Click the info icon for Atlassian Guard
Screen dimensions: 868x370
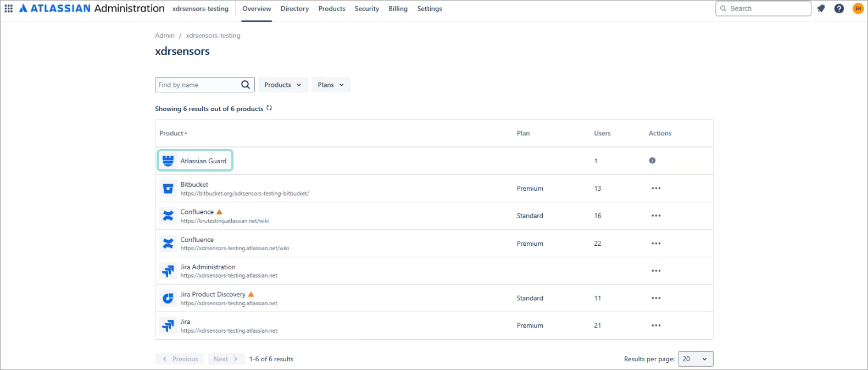click(x=652, y=161)
